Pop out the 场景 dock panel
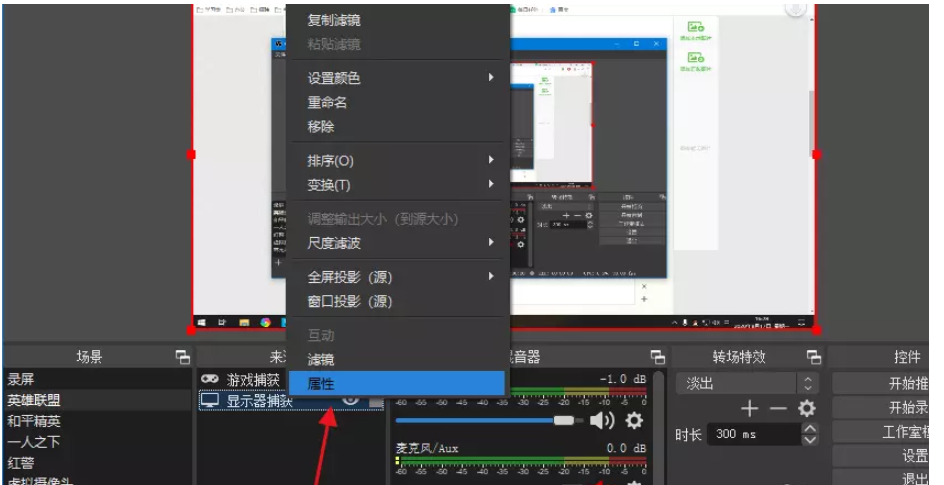The width and height of the screenshot is (944, 485). click(182, 357)
